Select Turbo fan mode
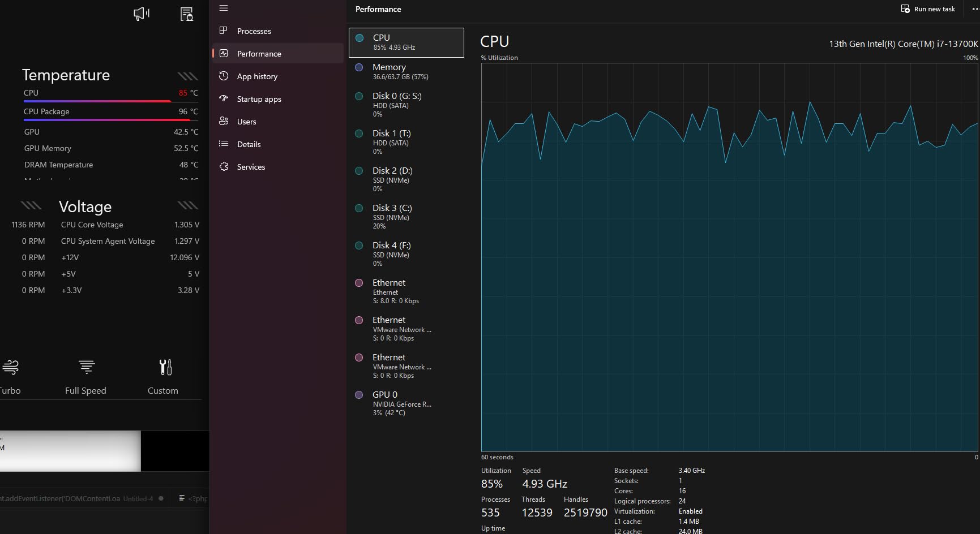 pyautogui.click(x=10, y=377)
